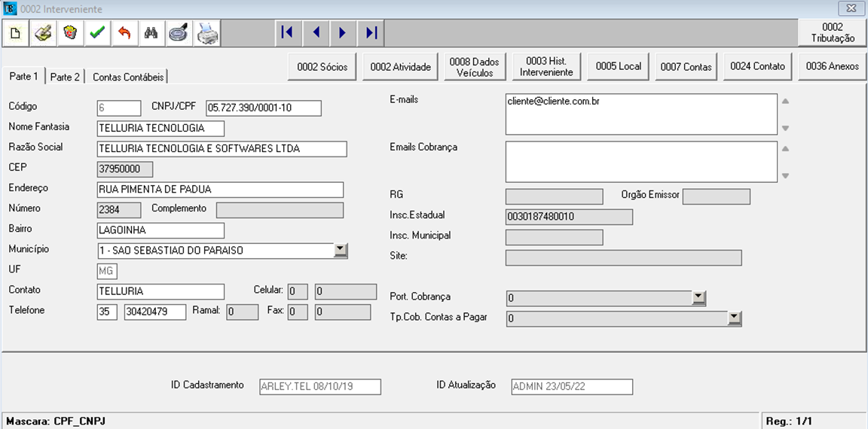Click the Mascara: CPF_CNPJ status text
Image resolution: width=868 pixels, height=429 pixels.
[x=56, y=421]
